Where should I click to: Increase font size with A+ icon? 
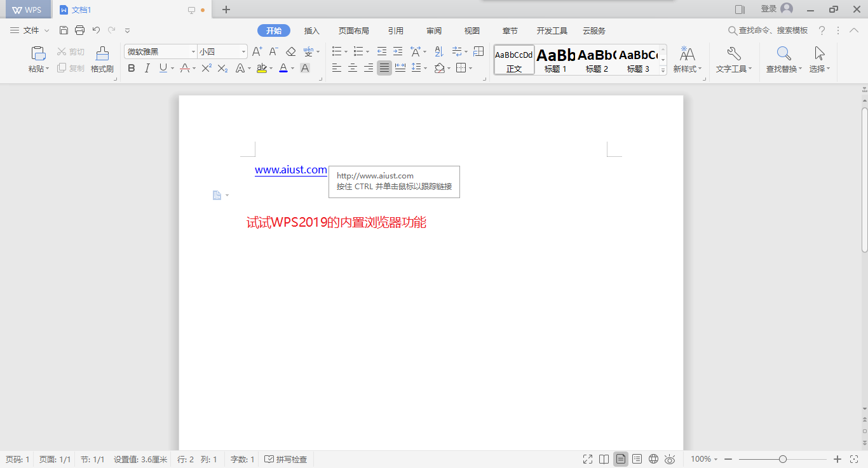[257, 51]
